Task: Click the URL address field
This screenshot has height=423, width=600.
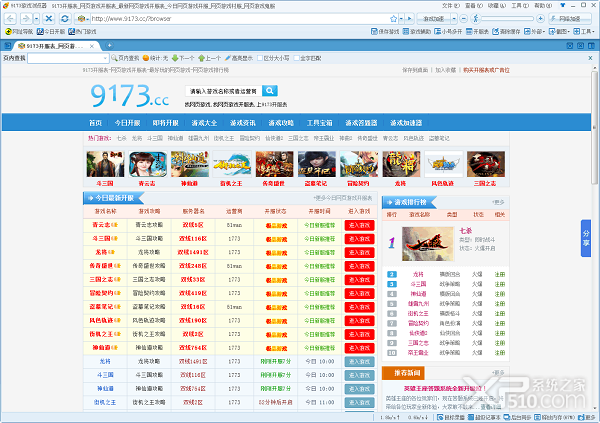Action: click(x=240, y=18)
